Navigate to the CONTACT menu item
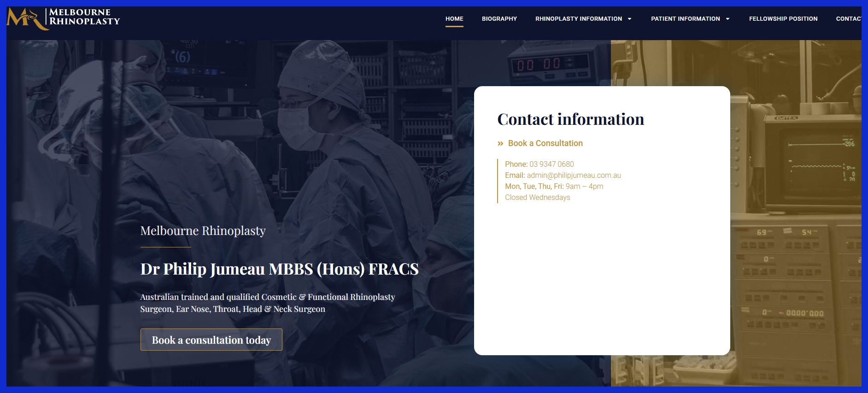 pyautogui.click(x=848, y=19)
